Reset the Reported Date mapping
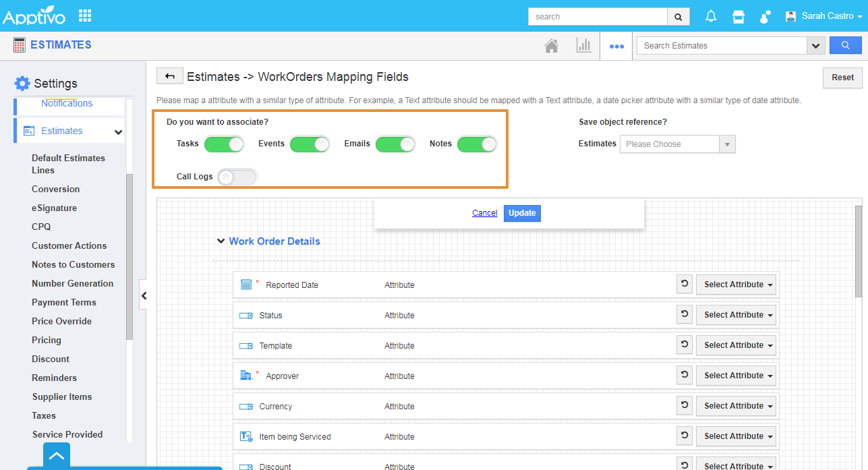This screenshot has height=470, width=868. 685,285
